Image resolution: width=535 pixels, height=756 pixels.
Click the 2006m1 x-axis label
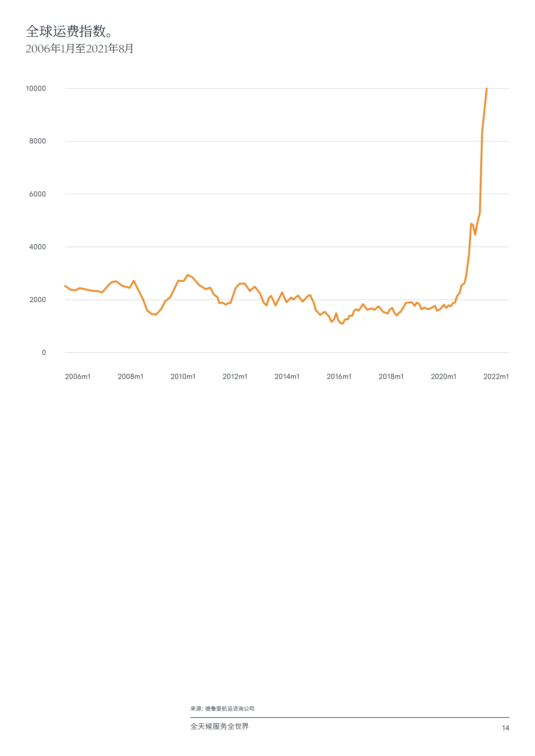pyautogui.click(x=78, y=377)
